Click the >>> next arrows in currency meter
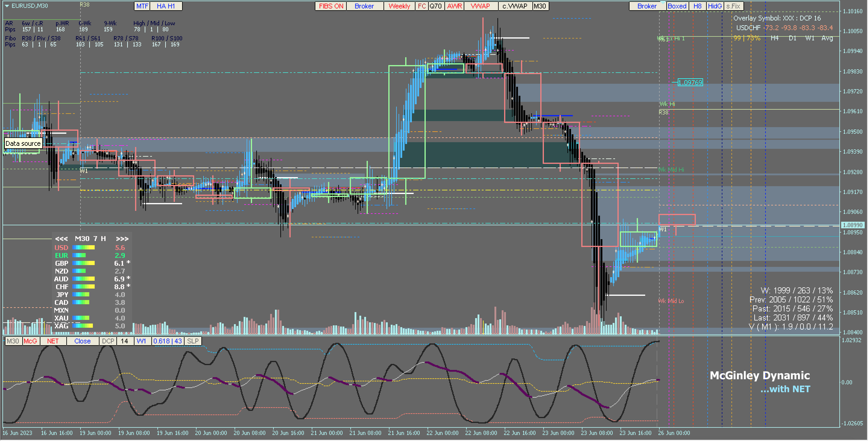868x441 pixels. coord(122,239)
